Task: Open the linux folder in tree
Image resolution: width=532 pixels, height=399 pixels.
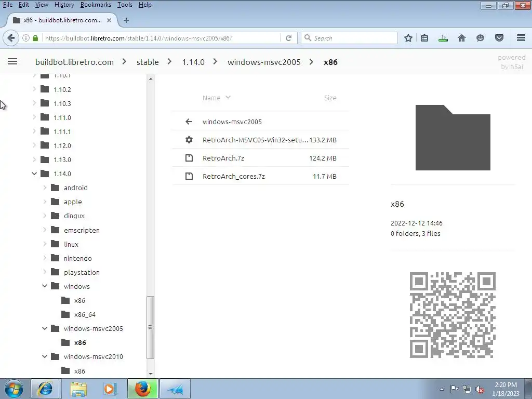Action: (x=71, y=244)
